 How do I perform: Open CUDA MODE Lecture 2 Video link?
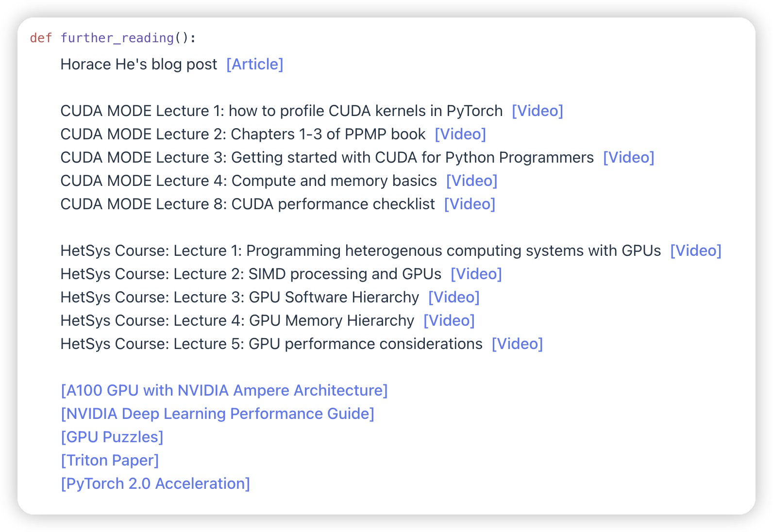coord(460,134)
